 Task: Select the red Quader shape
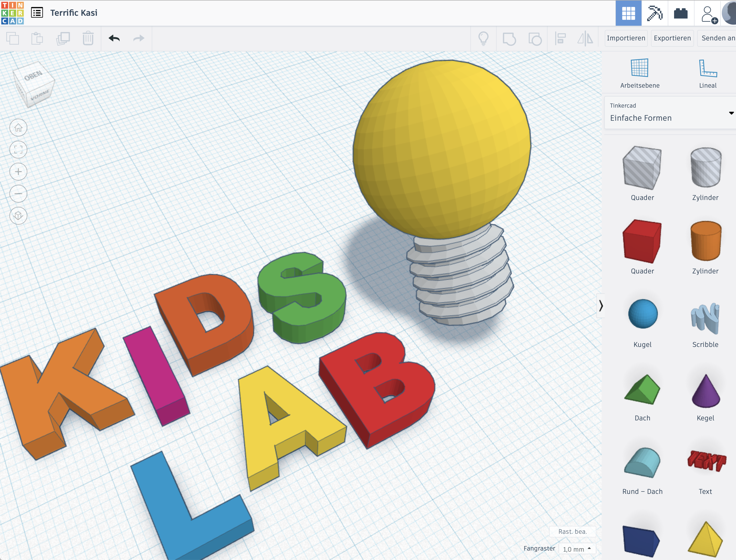642,242
